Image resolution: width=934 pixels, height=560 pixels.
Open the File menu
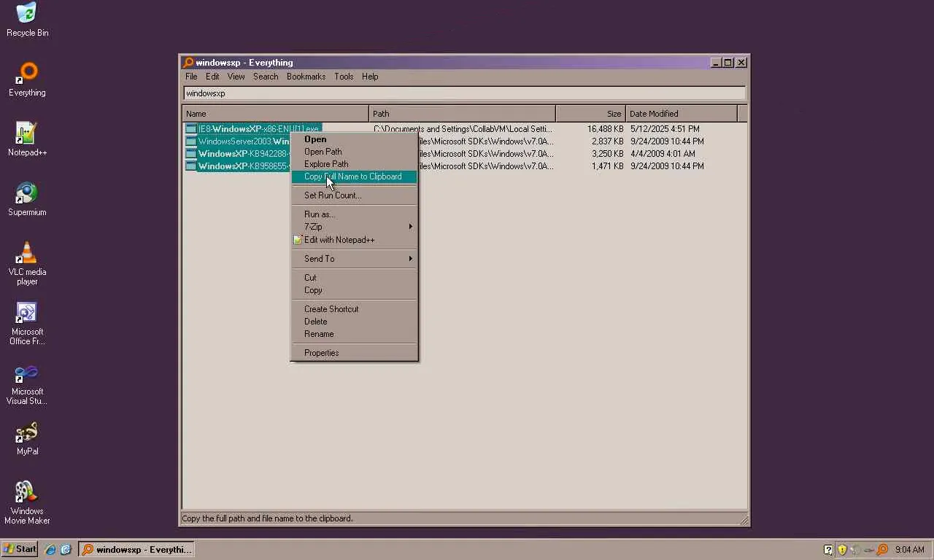click(x=191, y=77)
